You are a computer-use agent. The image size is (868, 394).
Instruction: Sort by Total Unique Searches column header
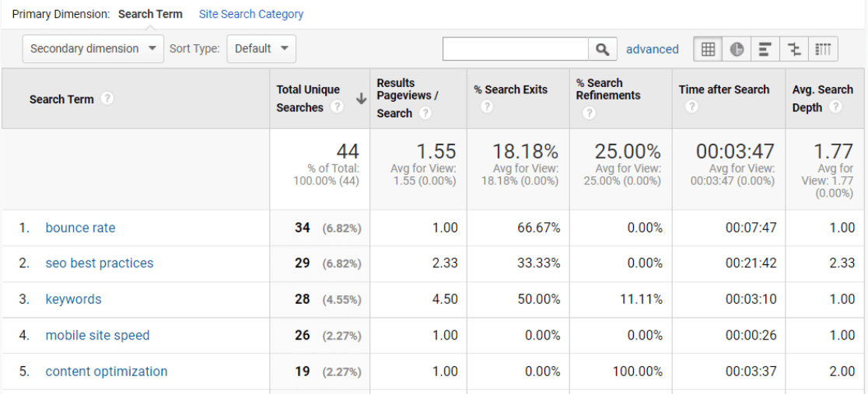click(308, 99)
